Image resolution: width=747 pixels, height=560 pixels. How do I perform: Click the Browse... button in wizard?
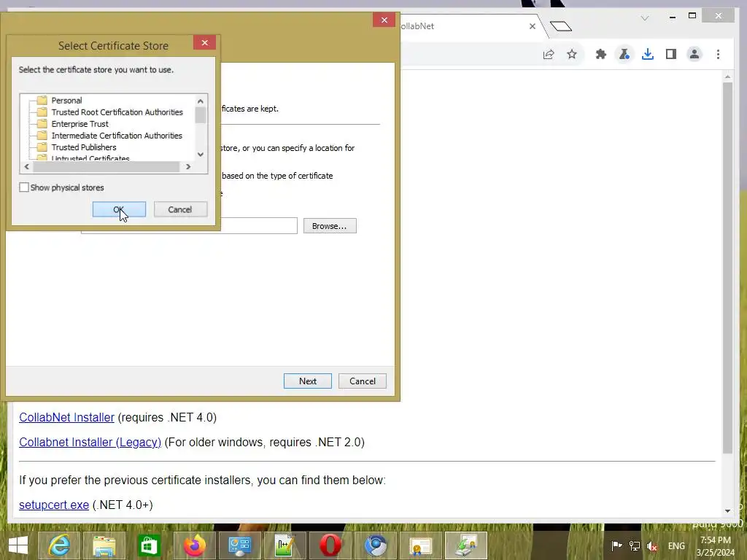click(x=330, y=226)
